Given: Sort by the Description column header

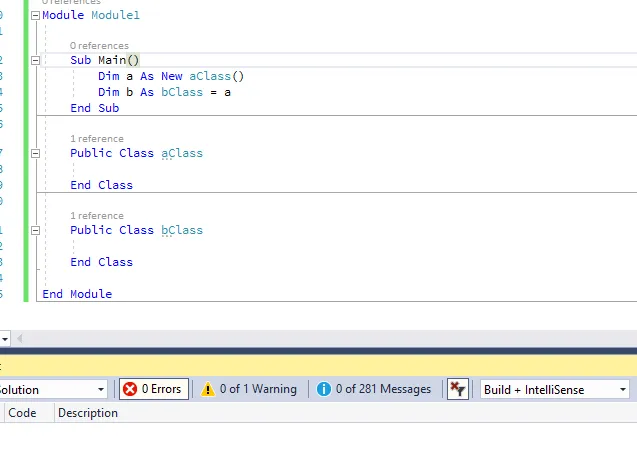Looking at the screenshot, I should pyautogui.click(x=88, y=413).
